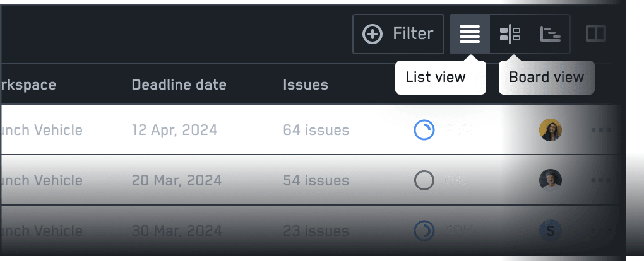Image resolution: width=644 pixels, height=261 pixels.
Task: Open the timeline Gantt view icon
Action: pos(550,34)
